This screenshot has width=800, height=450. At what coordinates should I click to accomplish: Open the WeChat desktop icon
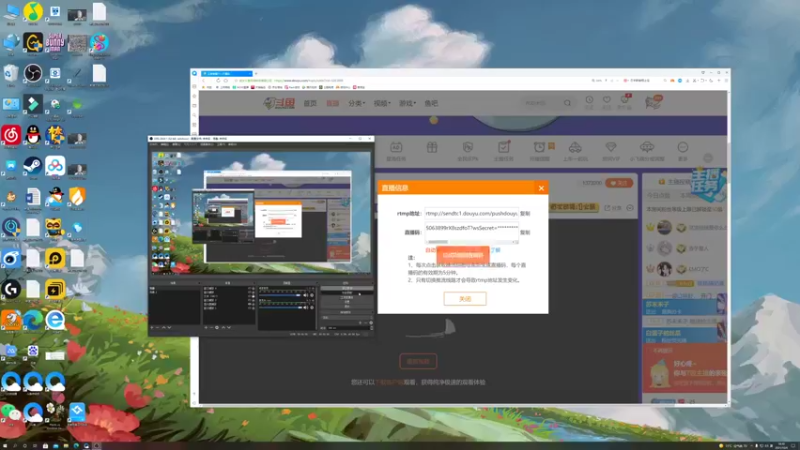point(11,412)
